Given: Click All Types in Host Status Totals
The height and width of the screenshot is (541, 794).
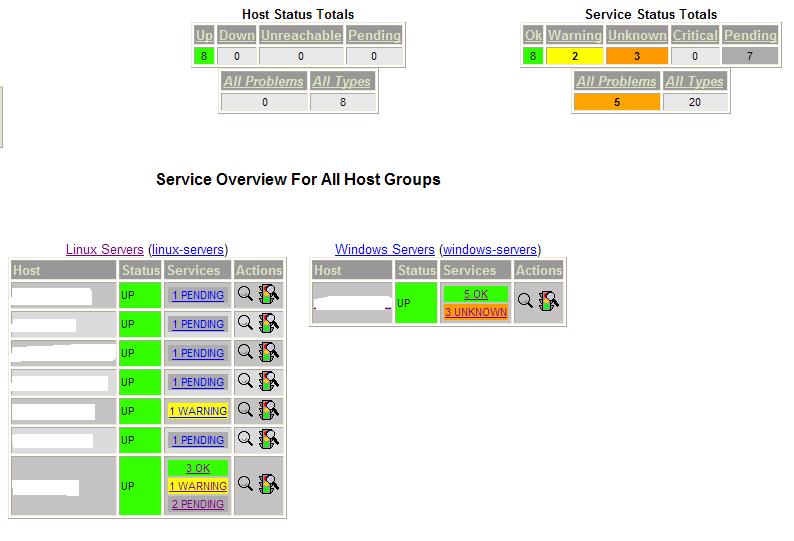Looking at the screenshot, I should pos(342,81).
